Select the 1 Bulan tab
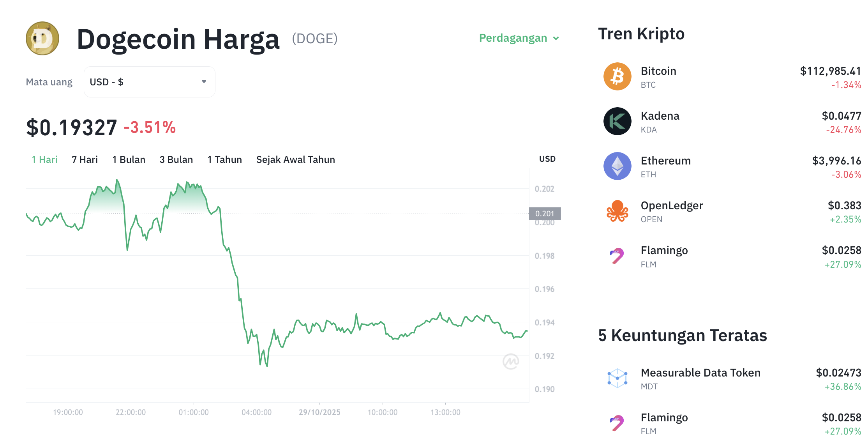This screenshot has width=868, height=442. click(x=129, y=159)
